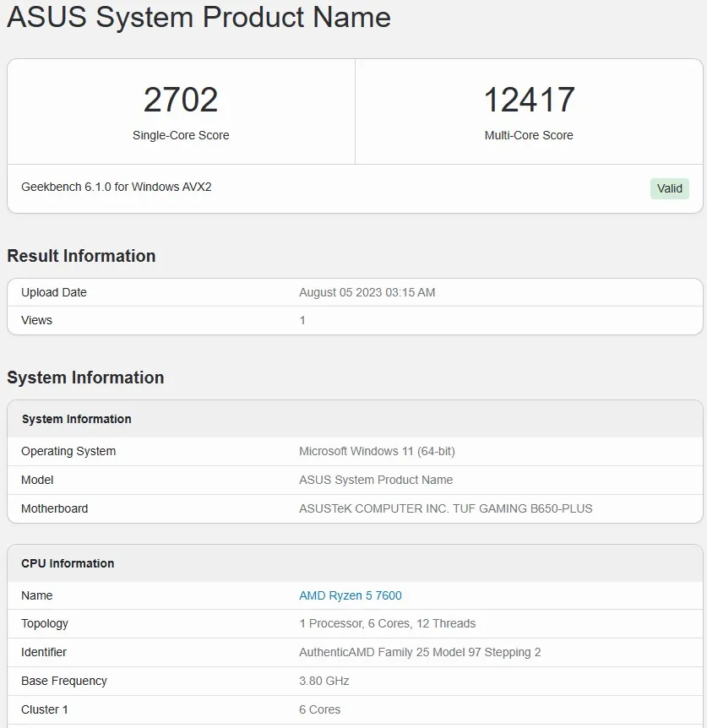Viewport: 707px width, 728px height.
Task: Click the System Information table header
Action: pyautogui.click(x=77, y=419)
